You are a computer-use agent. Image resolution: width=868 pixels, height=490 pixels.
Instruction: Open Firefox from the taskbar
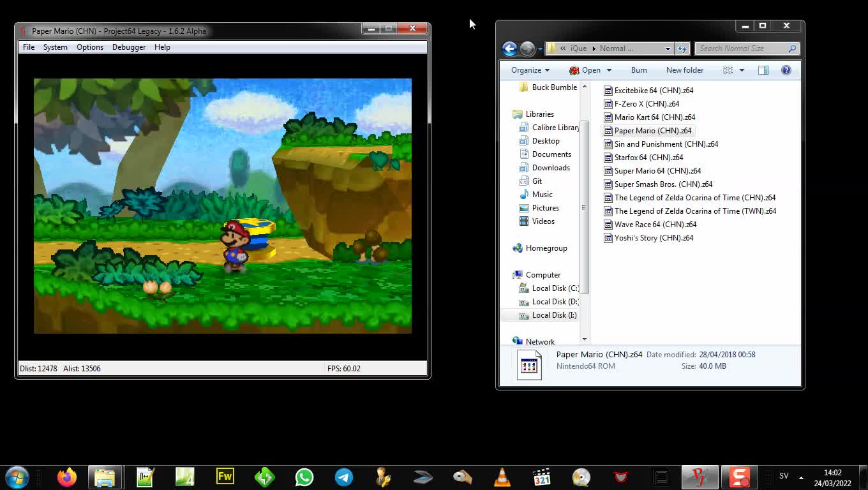click(66, 477)
